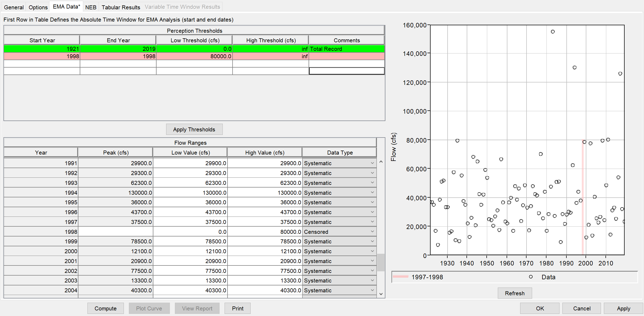Viewport: 644px width, 316px height.
Task: Click the High Value (cfs) column header
Action: (x=265, y=152)
